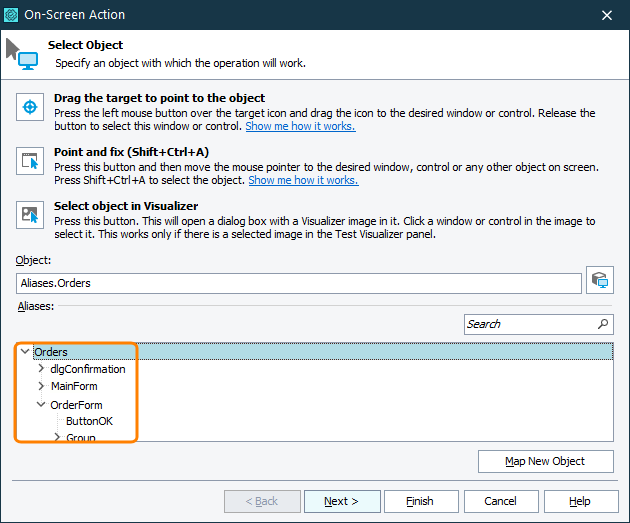
Task: Collapse the OrderForm node
Action: 41,405
